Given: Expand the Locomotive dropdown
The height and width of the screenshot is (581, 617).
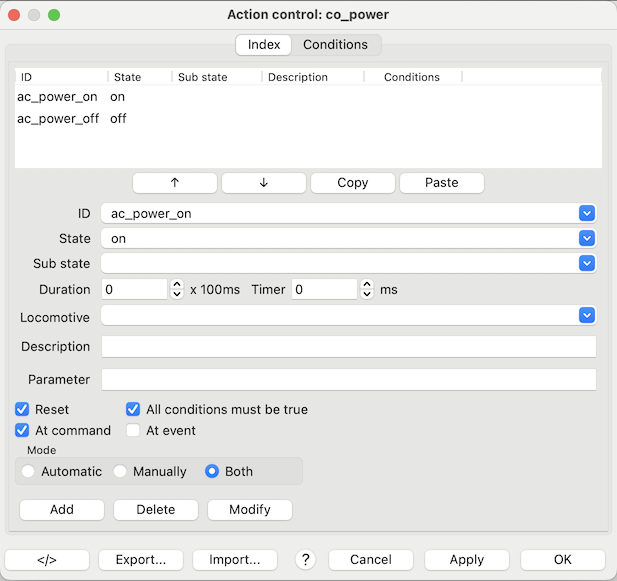Looking at the screenshot, I should point(587,315).
